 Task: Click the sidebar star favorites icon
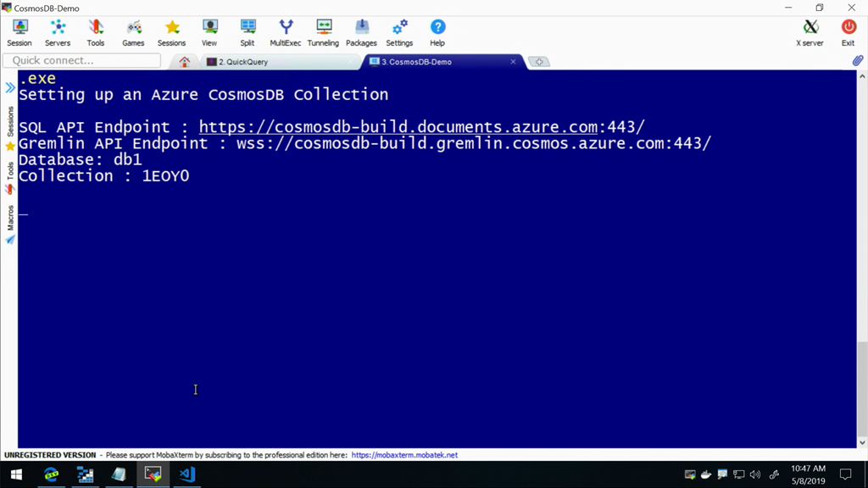[10, 146]
